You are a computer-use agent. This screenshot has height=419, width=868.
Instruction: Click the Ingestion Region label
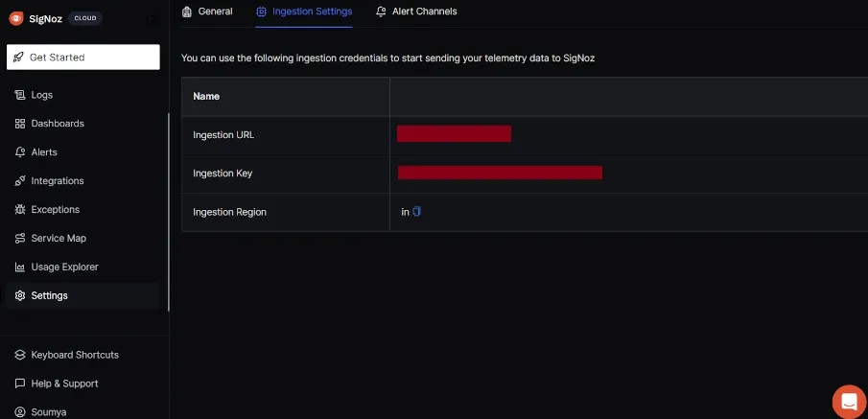tap(230, 212)
